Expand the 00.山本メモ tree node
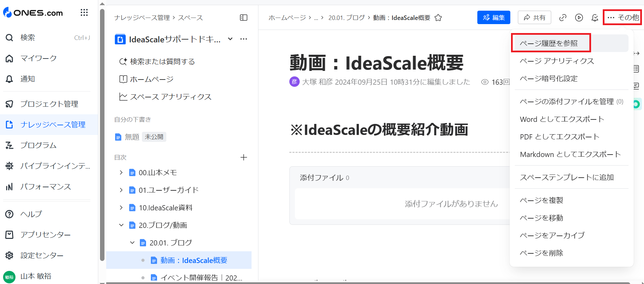 point(121,172)
